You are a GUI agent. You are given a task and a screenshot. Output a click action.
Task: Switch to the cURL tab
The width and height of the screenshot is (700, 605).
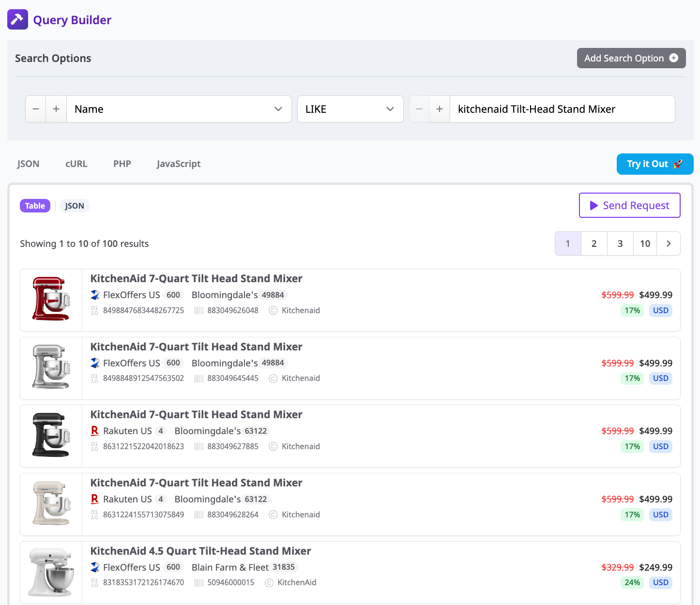pyautogui.click(x=76, y=164)
